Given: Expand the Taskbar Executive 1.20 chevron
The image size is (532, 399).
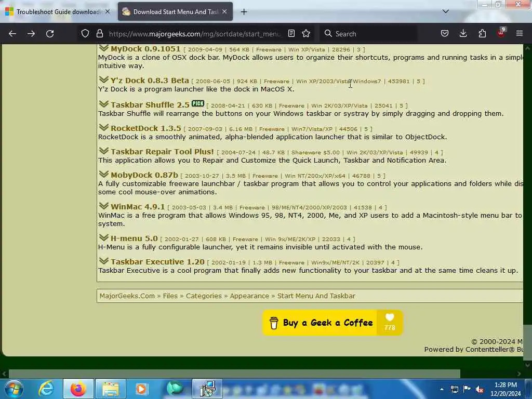Looking at the screenshot, I should click(103, 261).
